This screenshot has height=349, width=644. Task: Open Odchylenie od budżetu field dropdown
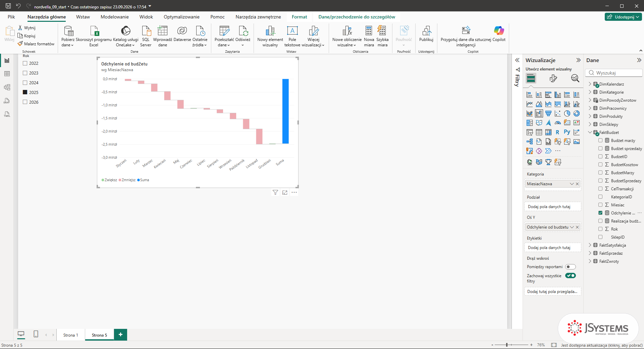(x=572, y=227)
